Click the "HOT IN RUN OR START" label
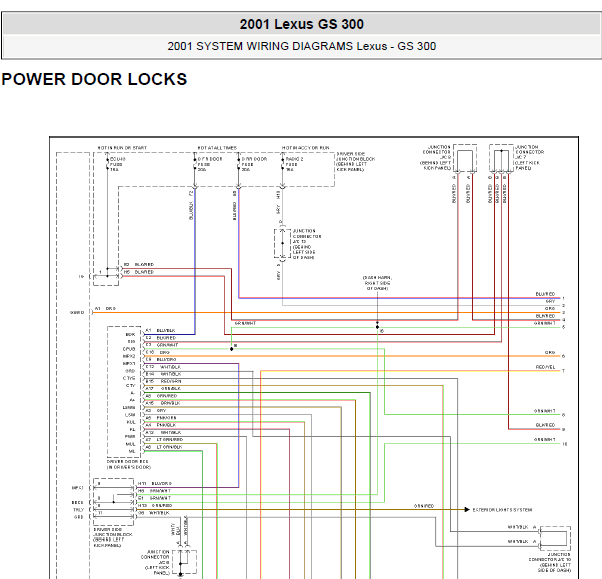Screen dimensions: 602x579 [x=122, y=148]
